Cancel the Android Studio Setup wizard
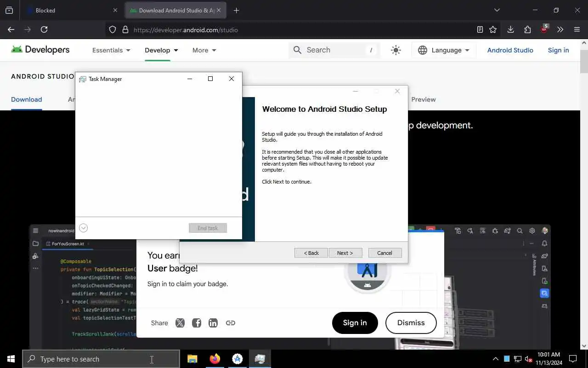This screenshot has height=368, width=588. (x=384, y=253)
